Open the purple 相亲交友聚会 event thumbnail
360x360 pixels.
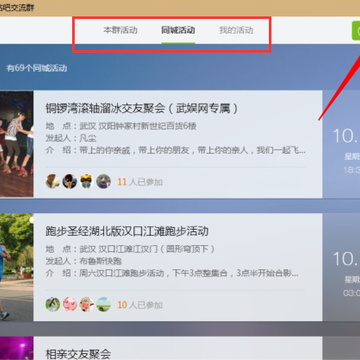tap(17, 348)
